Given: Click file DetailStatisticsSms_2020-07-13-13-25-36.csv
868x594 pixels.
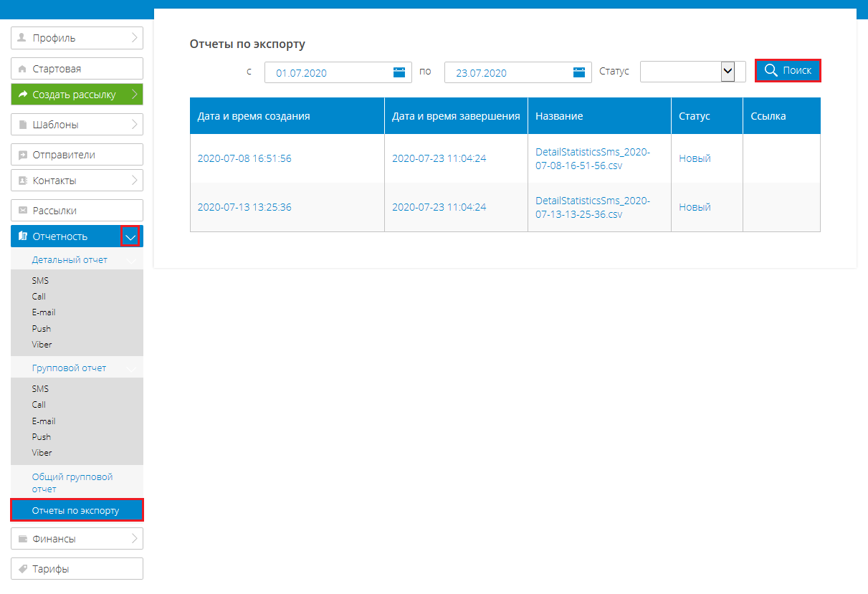Looking at the screenshot, I should 593,207.
